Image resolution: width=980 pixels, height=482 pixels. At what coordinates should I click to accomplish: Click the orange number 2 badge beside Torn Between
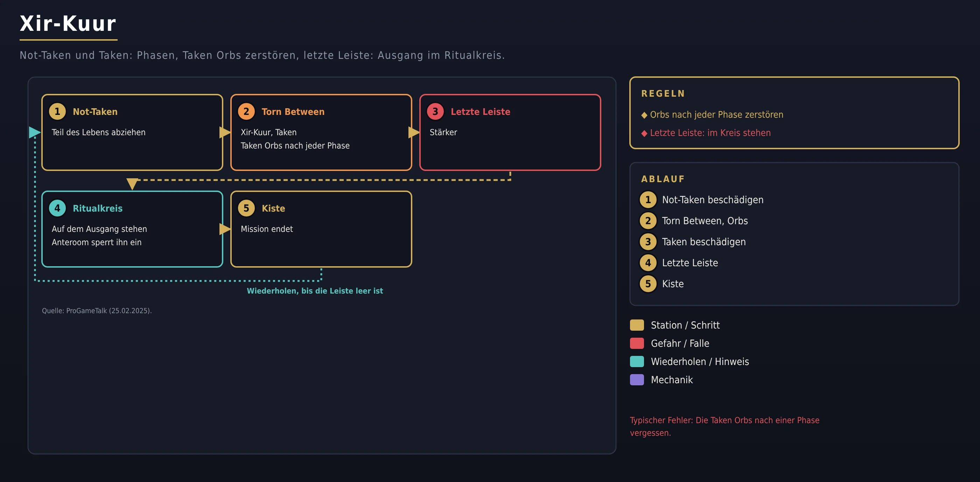click(246, 111)
